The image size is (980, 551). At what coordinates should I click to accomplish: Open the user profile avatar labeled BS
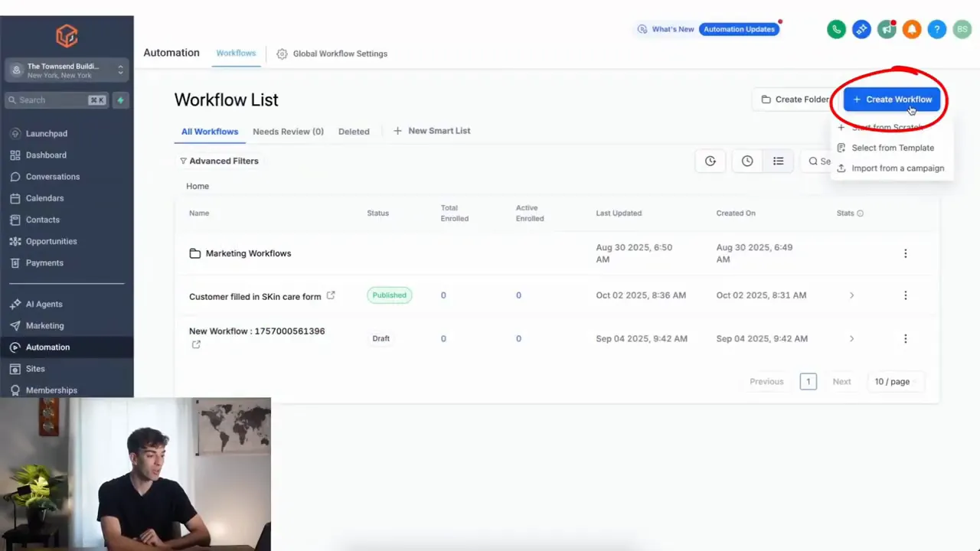962,29
